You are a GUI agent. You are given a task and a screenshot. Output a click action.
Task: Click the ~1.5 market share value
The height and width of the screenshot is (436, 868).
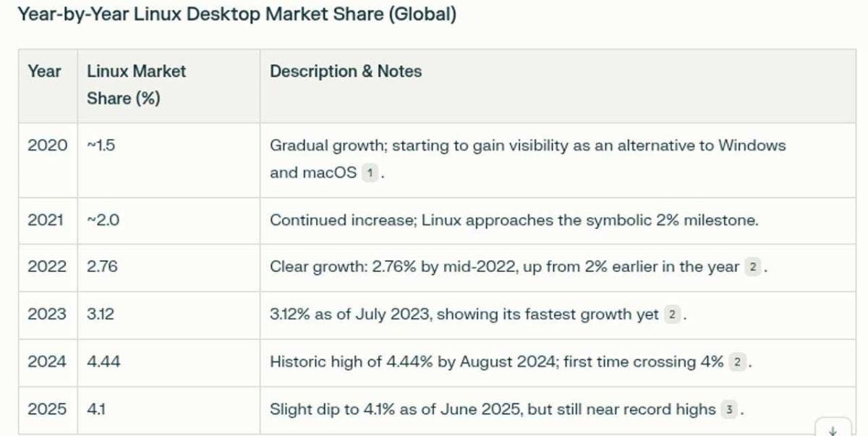click(x=101, y=145)
